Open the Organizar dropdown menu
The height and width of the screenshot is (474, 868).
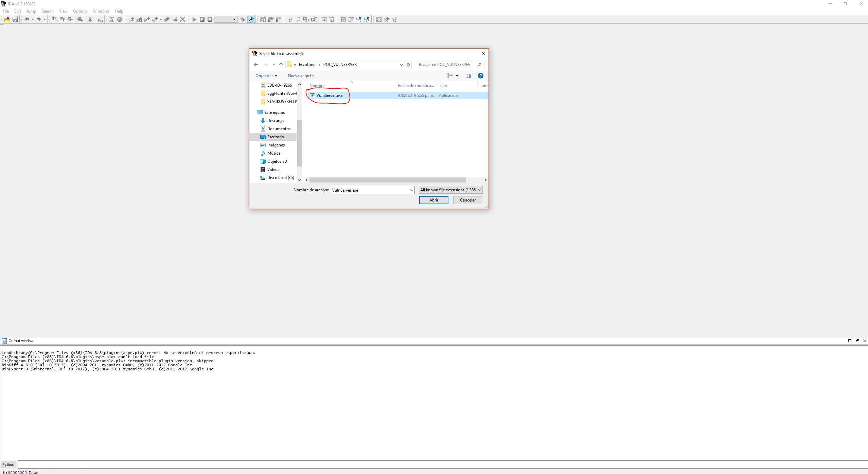(266, 76)
